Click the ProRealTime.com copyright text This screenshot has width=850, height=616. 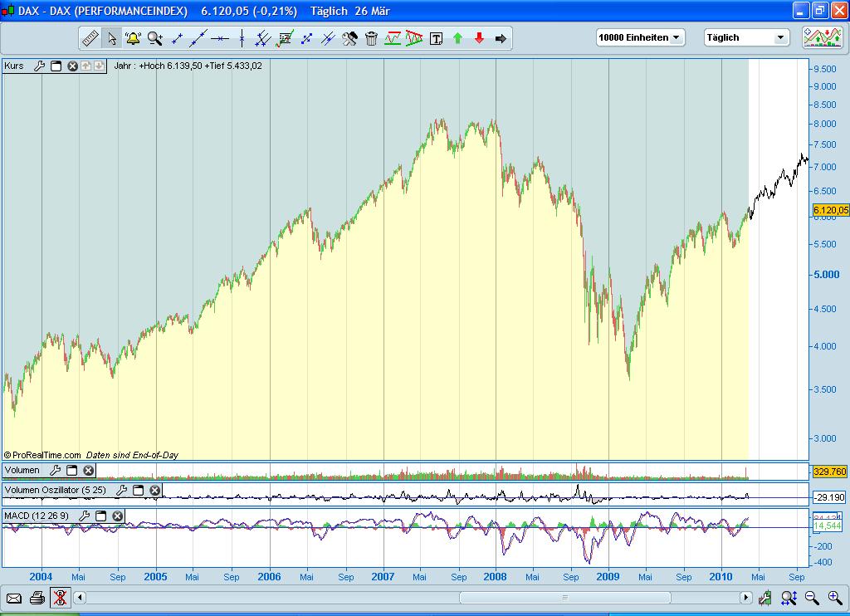pos(42,455)
